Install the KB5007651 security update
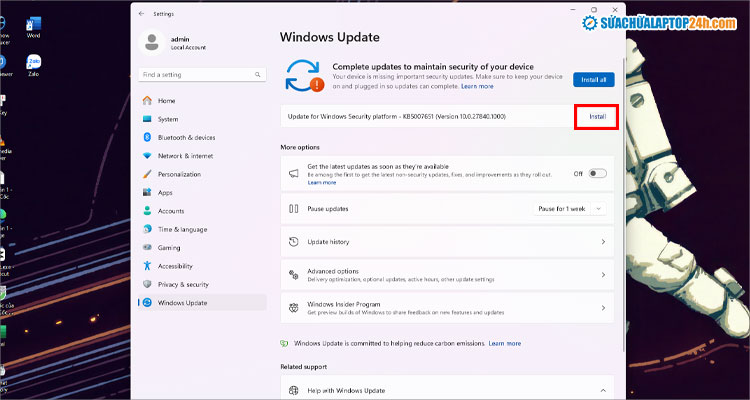The height and width of the screenshot is (400, 750). (x=596, y=116)
